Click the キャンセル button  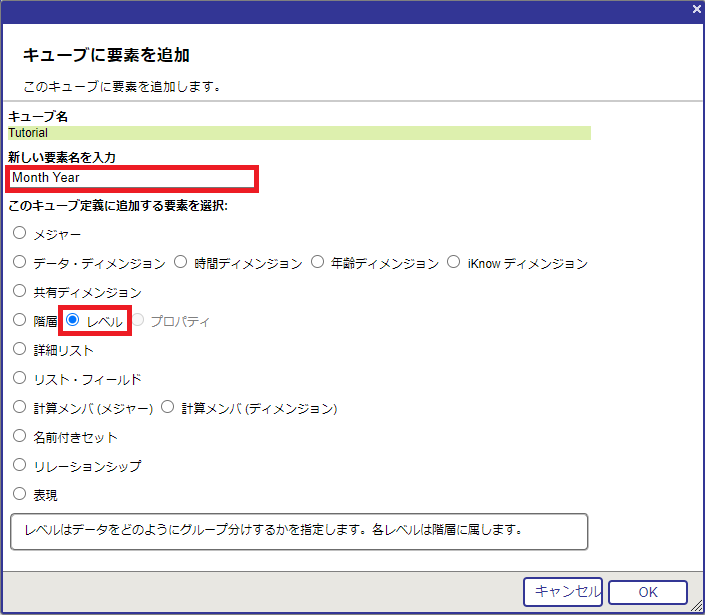(x=562, y=592)
